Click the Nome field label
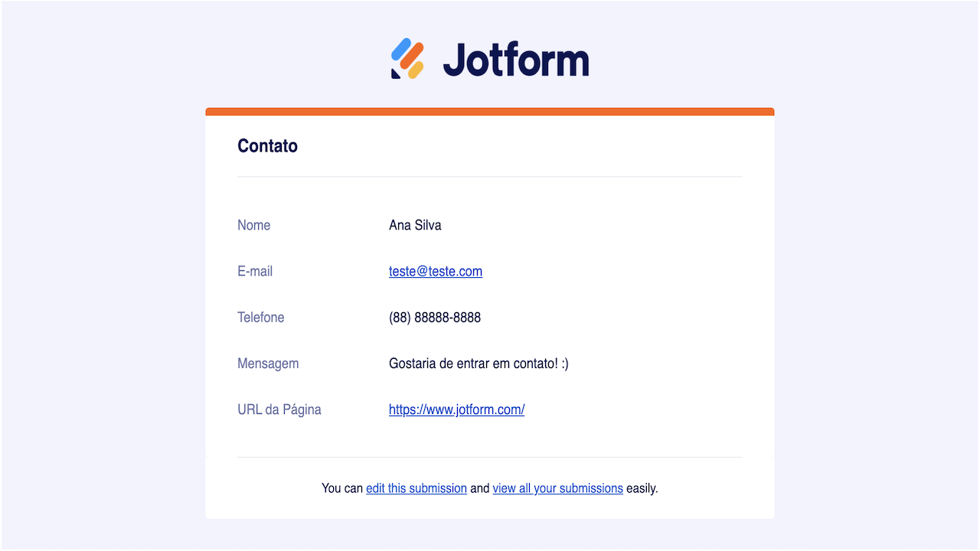980x551 pixels. [253, 225]
